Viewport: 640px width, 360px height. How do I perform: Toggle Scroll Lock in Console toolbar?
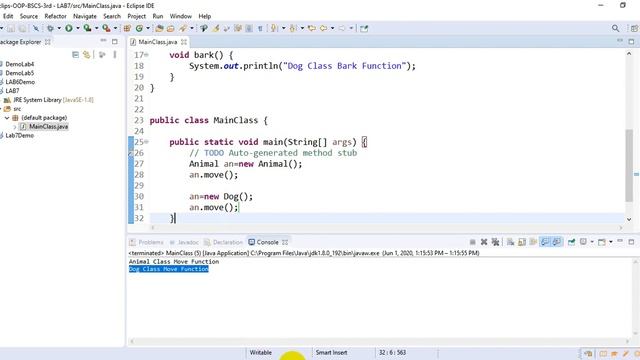pyautogui.click(x=522, y=242)
